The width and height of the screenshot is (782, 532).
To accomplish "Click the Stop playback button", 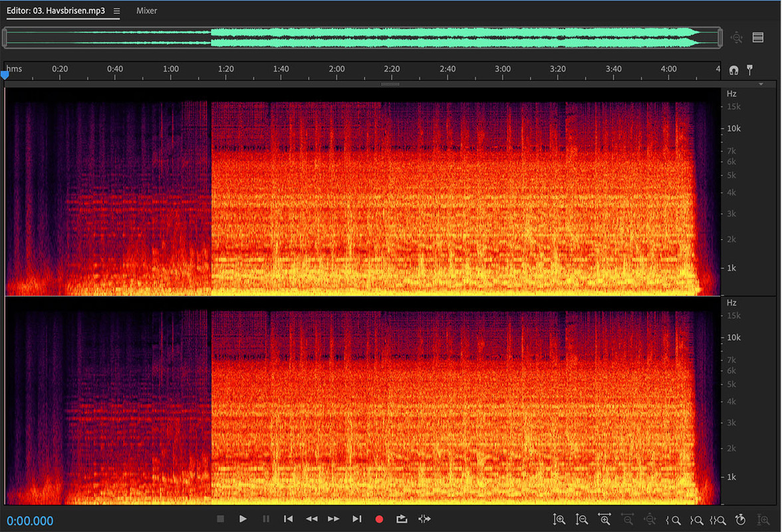I will tap(221, 519).
